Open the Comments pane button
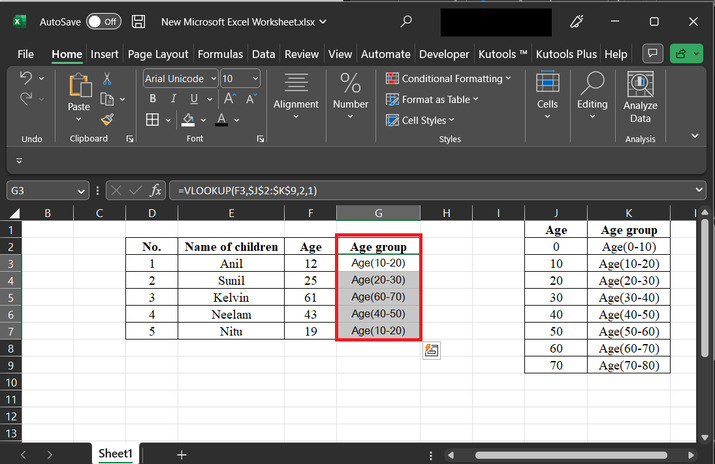Viewport: 715px width, 464px height. coord(653,54)
